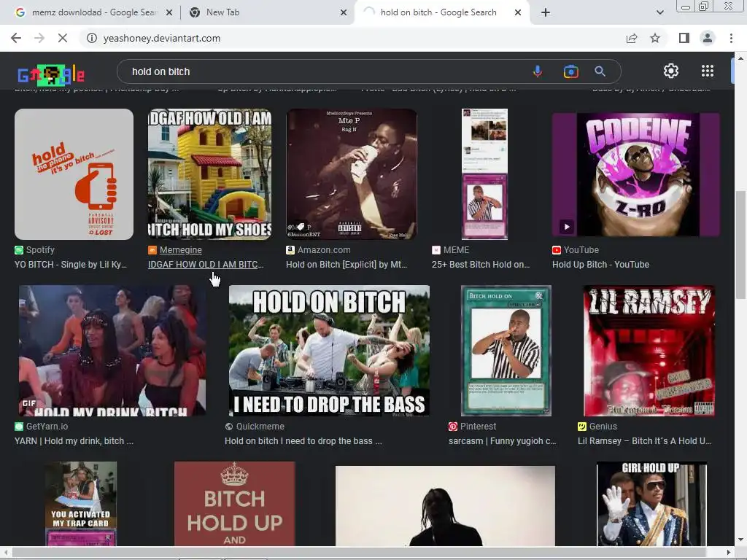The height and width of the screenshot is (560, 747).
Task: Click the MEME source link
Action: coord(451,250)
